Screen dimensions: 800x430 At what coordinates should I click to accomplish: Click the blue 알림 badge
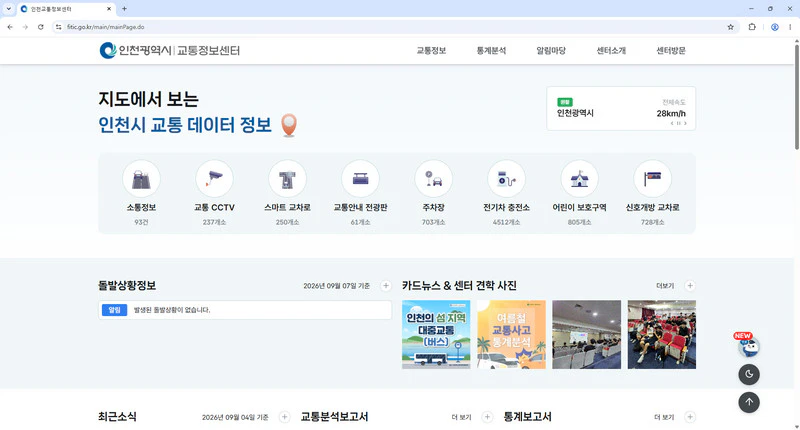tap(114, 310)
